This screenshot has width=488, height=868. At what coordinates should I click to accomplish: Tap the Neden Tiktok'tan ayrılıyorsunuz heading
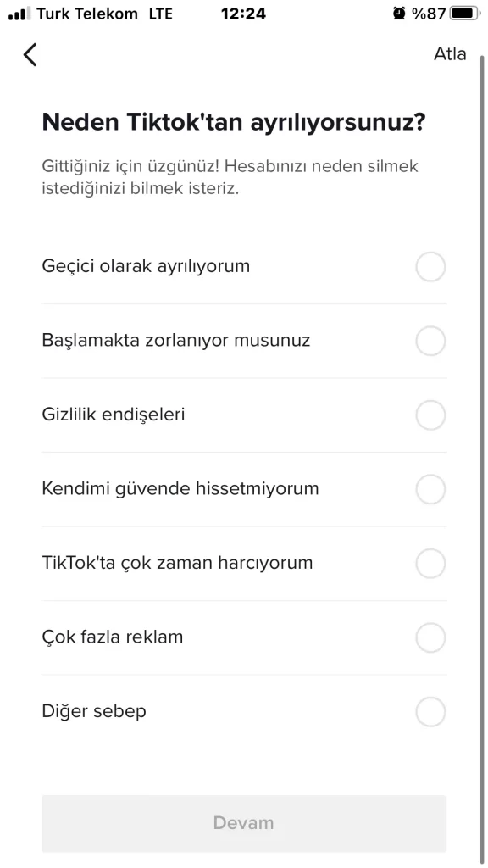(x=234, y=122)
